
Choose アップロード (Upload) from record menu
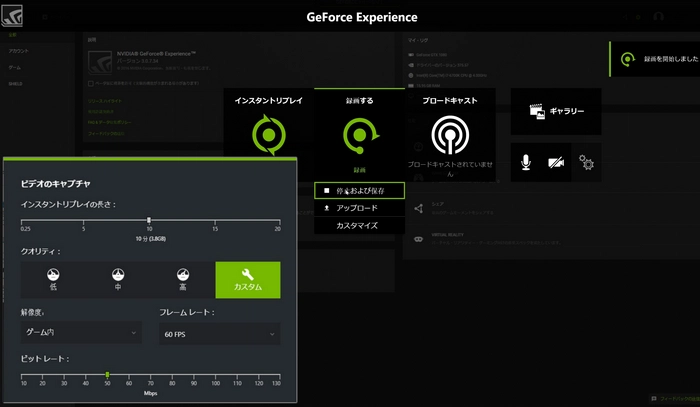tap(359, 208)
